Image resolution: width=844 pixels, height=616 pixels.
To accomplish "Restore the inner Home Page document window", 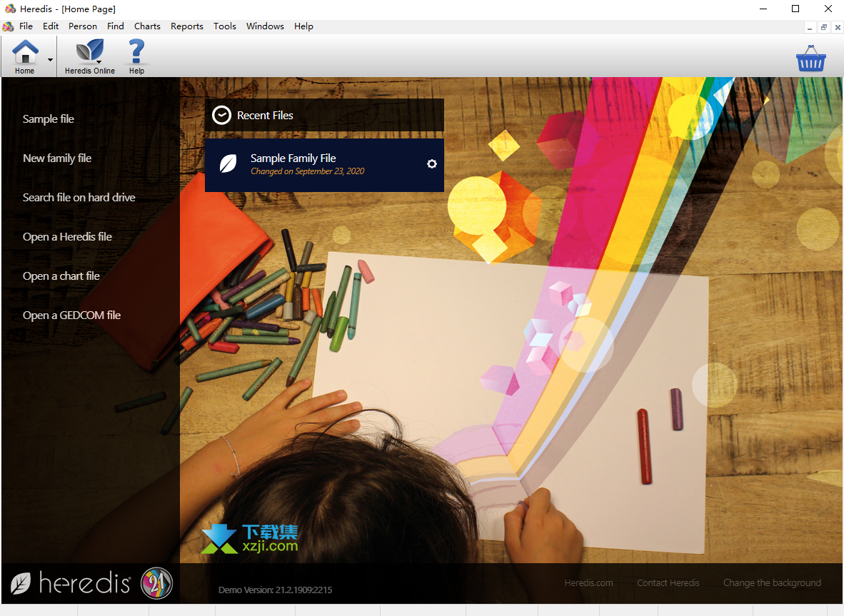I will click(x=823, y=27).
